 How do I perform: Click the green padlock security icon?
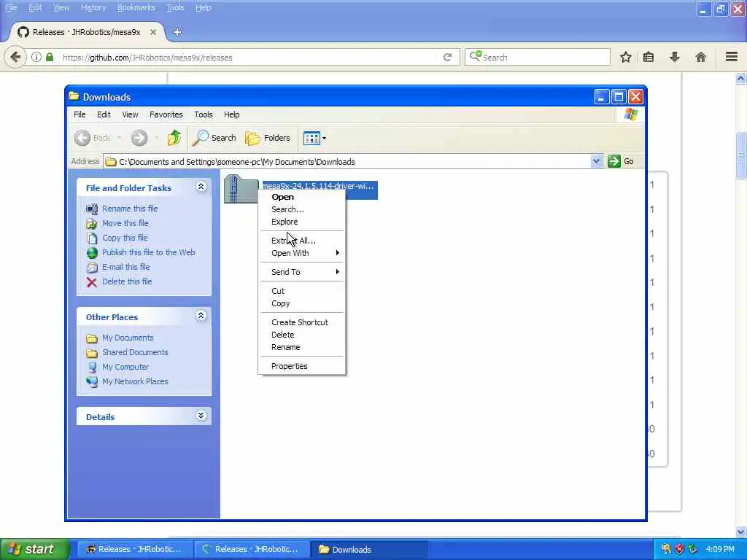point(50,57)
